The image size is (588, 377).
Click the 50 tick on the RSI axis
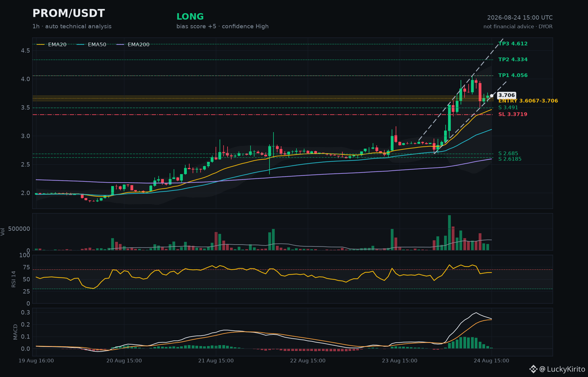[26, 280]
